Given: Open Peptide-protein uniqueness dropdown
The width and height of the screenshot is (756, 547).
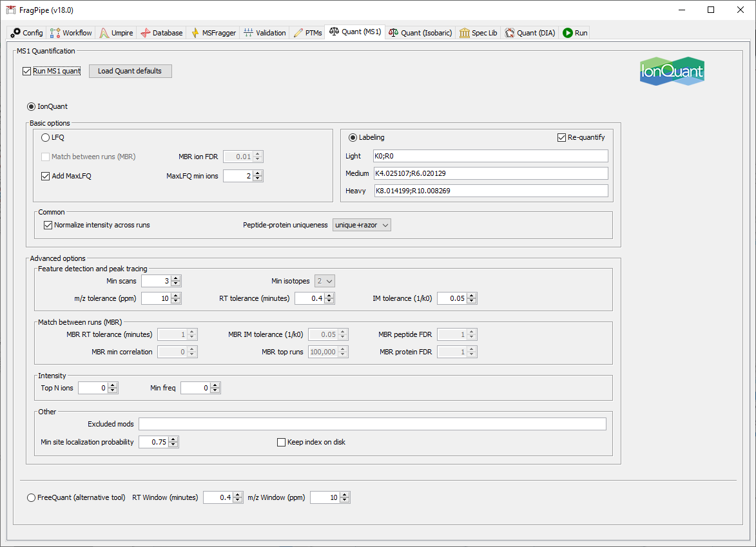Looking at the screenshot, I should point(362,225).
